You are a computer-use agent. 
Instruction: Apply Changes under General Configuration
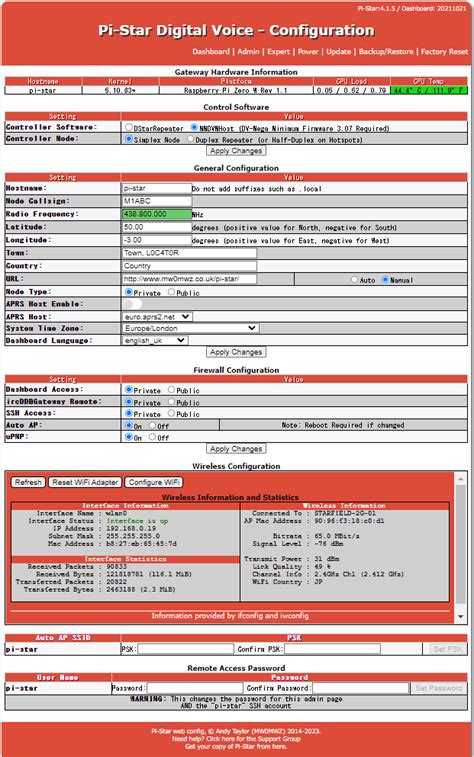pyautogui.click(x=236, y=352)
